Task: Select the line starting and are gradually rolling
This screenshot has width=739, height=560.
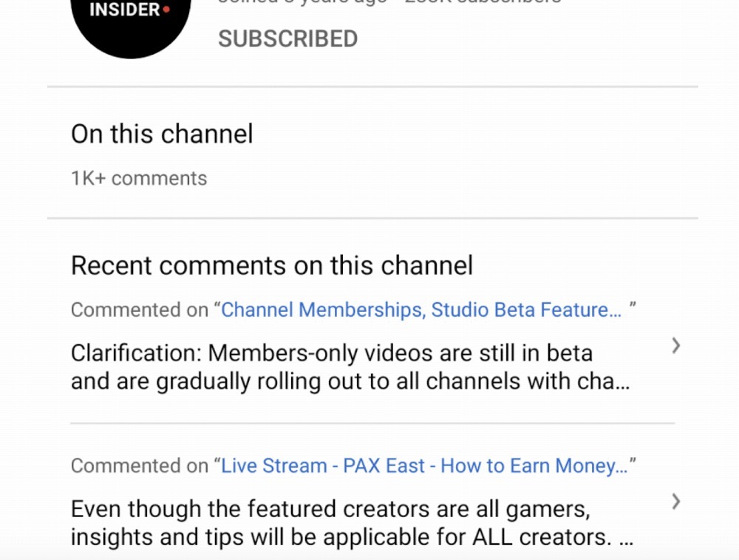Action: click(350, 381)
